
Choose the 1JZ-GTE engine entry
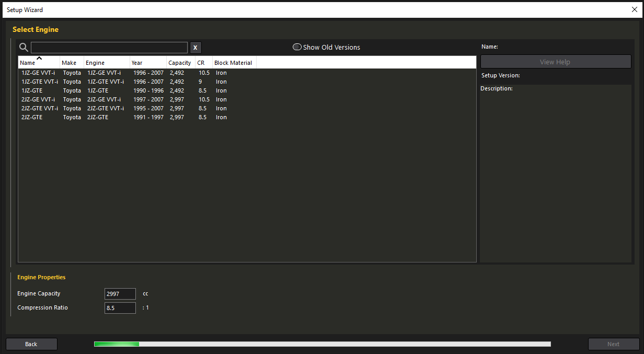pyautogui.click(x=32, y=90)
